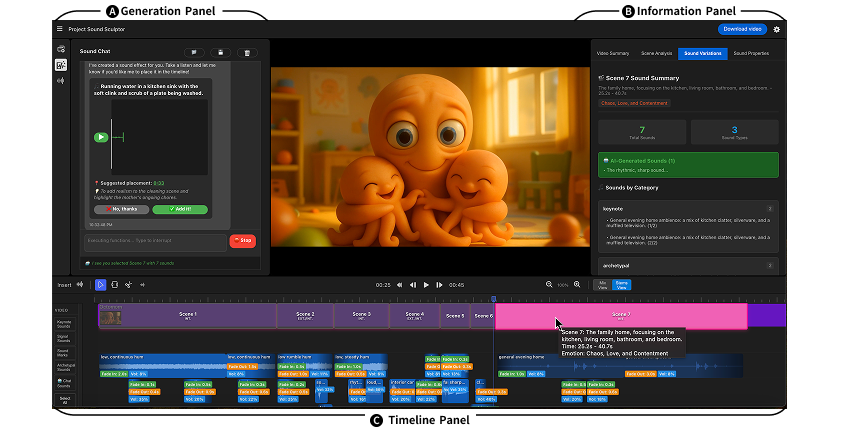Toggle the Sound Marks track label
The image size is (842, 427).
point(64,353)
